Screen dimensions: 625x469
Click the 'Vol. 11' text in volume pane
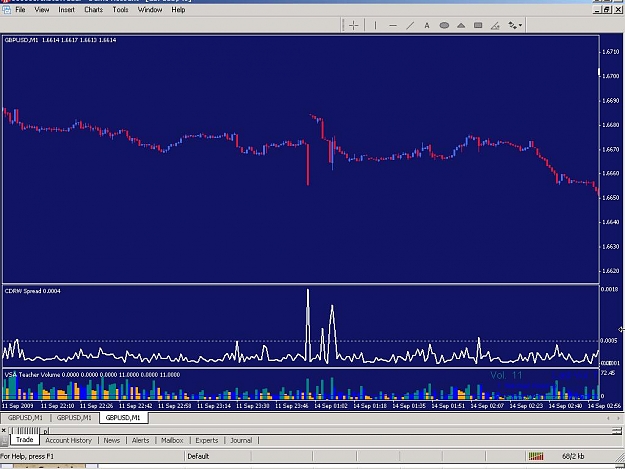506,375
